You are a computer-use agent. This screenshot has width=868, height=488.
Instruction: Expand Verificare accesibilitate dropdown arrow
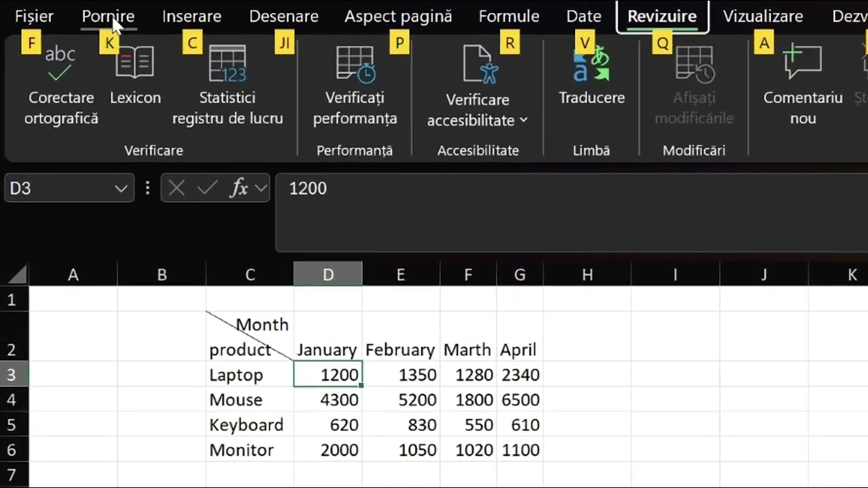524,120
